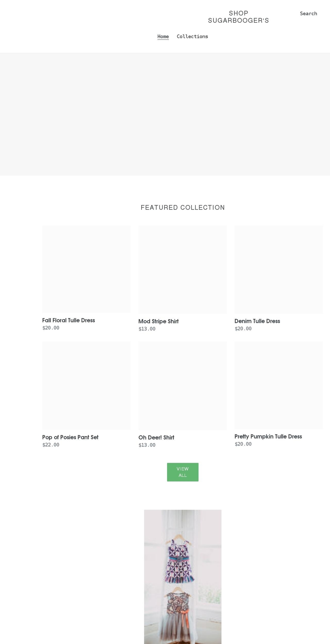Open Denim Tulle Dress product thumbnail
The width and height of the screenshot is (330, 644).
tap(278, 269)
